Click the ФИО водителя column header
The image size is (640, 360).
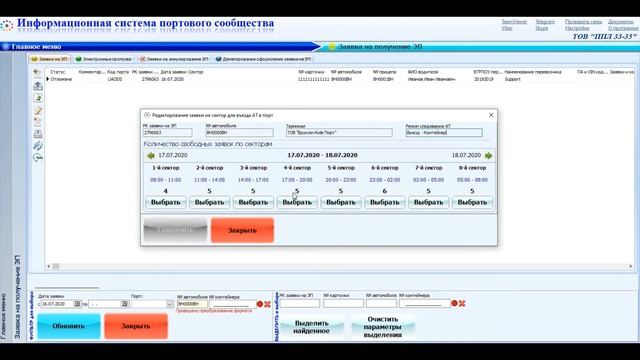[422, 72]
